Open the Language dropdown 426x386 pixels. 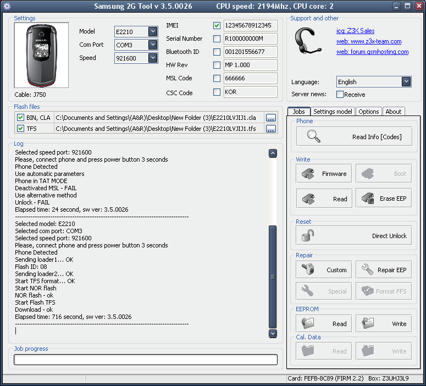coord(406,82)
